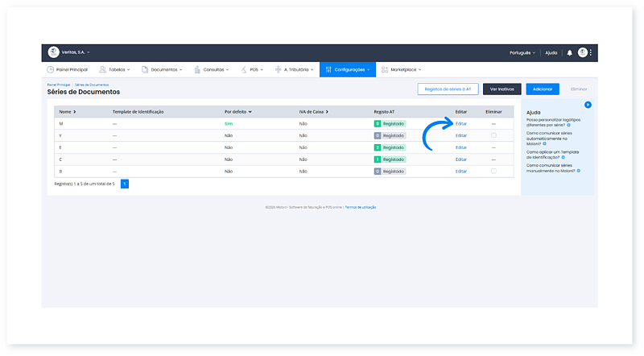Tick the Eliminar checkbox for series E
The image size is (644, 356).
(x=493, y=147)
